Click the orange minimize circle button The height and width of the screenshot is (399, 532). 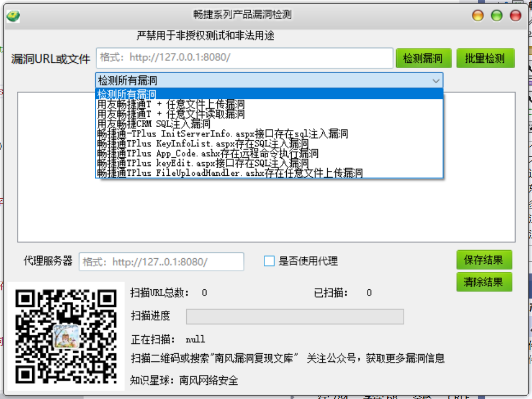478,16
